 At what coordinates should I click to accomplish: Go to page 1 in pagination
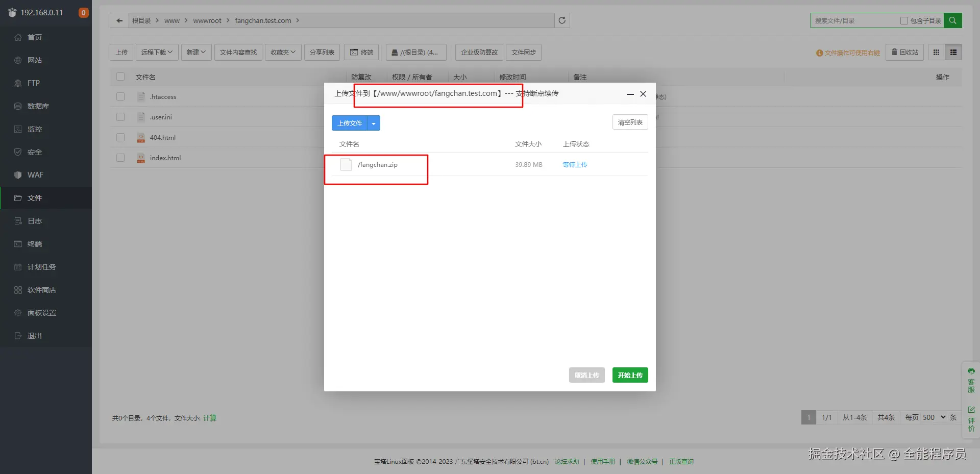click(808, 417)
